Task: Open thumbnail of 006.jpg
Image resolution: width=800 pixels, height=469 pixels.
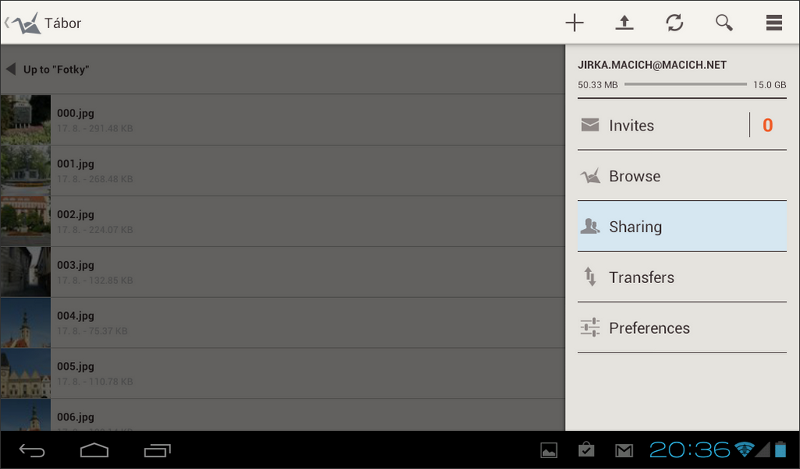Action: point(26,415)
